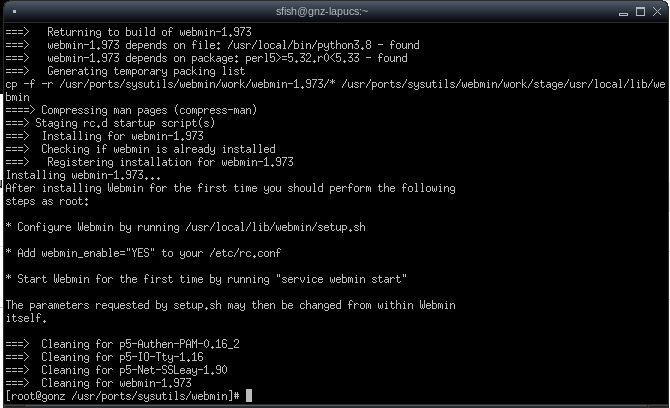
Task: Click the Compressing man pages line
Action: (x=132, y=110)
